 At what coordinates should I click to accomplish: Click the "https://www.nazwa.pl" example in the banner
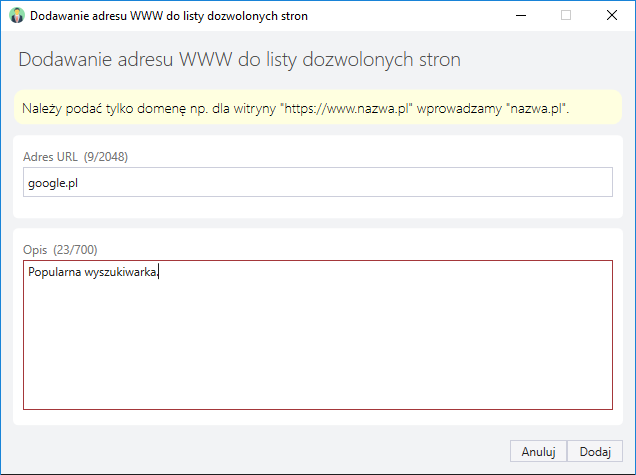click(346, 109)
